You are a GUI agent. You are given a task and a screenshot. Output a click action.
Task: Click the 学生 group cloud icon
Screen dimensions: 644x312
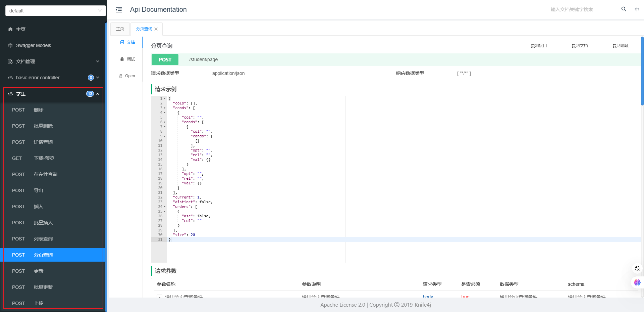[x=10, y=94]
